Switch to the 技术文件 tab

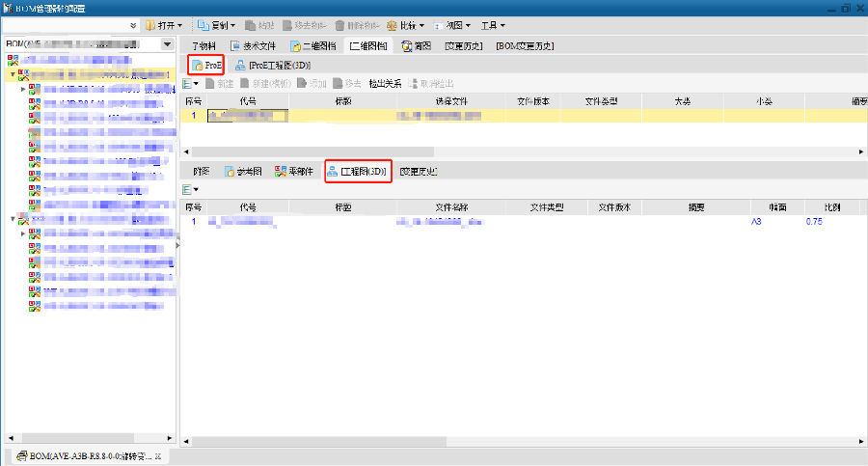click(250, 45)
